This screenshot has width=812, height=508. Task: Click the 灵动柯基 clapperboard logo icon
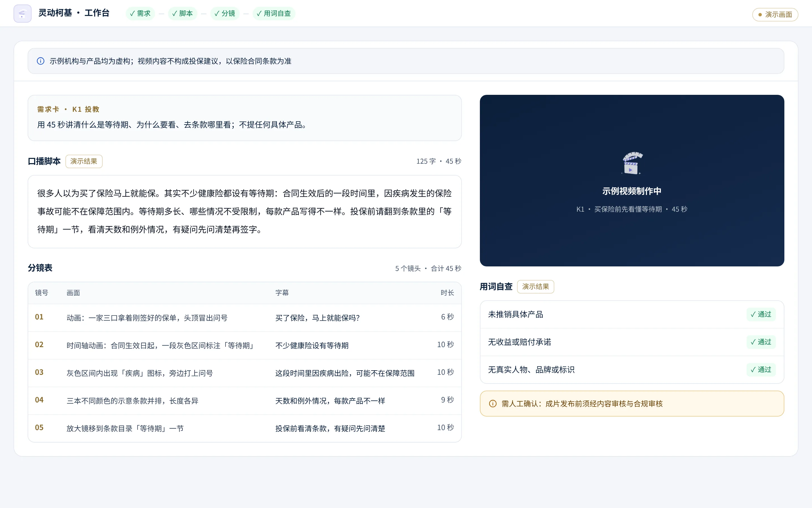(x=23, y=14)
